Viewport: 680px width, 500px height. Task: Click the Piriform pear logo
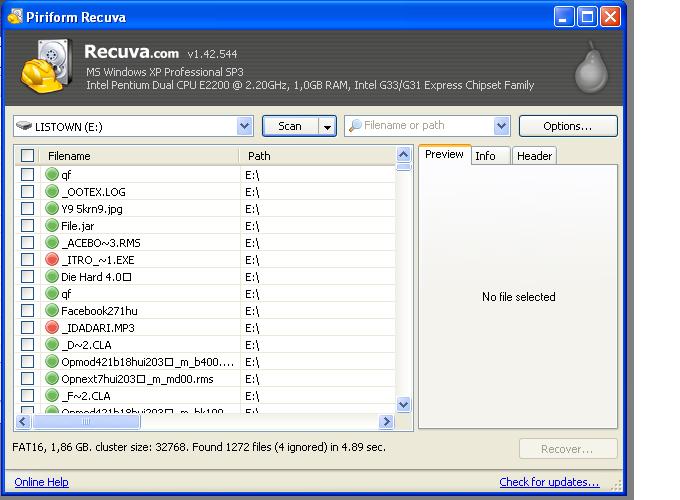[591, 67]
